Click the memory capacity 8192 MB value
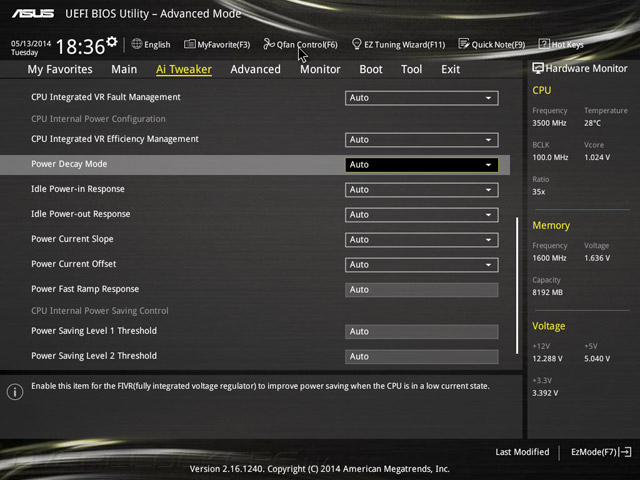The width and height of the screenshot is (640, 480). [547, 293]
